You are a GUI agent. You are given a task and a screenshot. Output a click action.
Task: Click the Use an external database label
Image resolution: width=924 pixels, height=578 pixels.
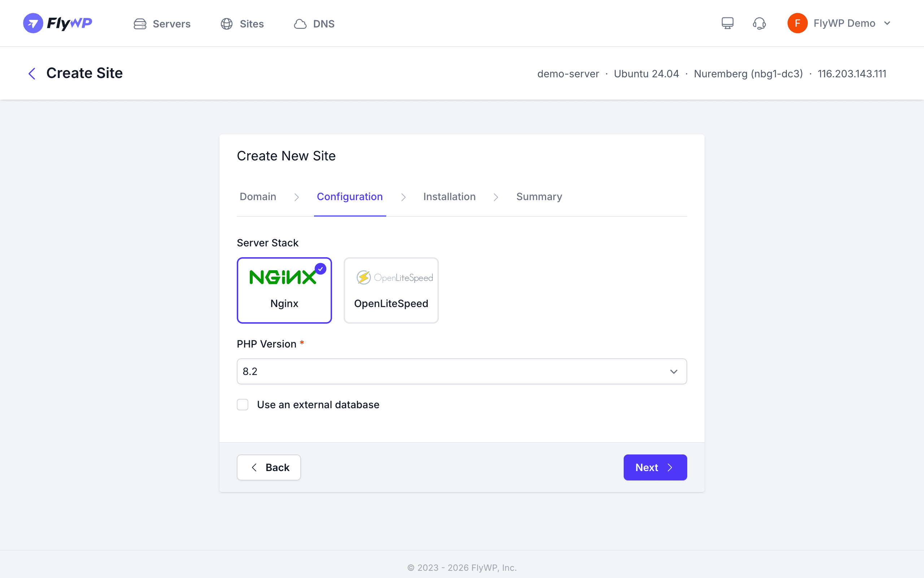click(318, 405)
